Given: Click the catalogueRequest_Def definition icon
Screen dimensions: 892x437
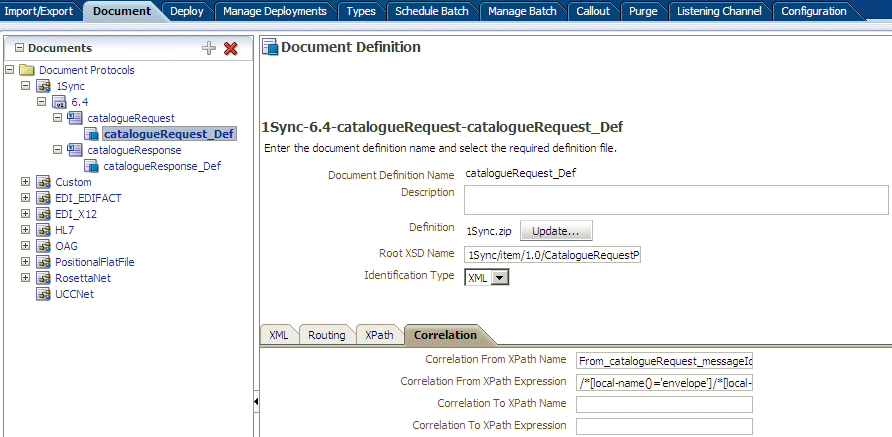Looking at the screenshot, I should 92,134.
